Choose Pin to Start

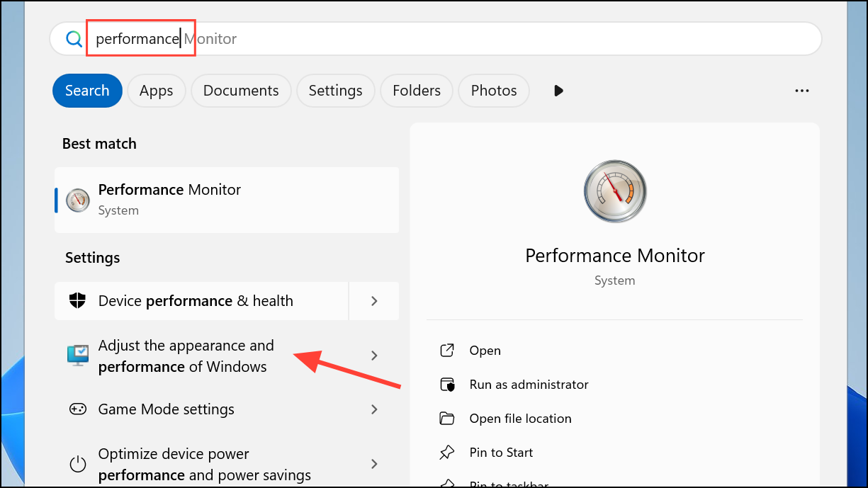point(501,453)
